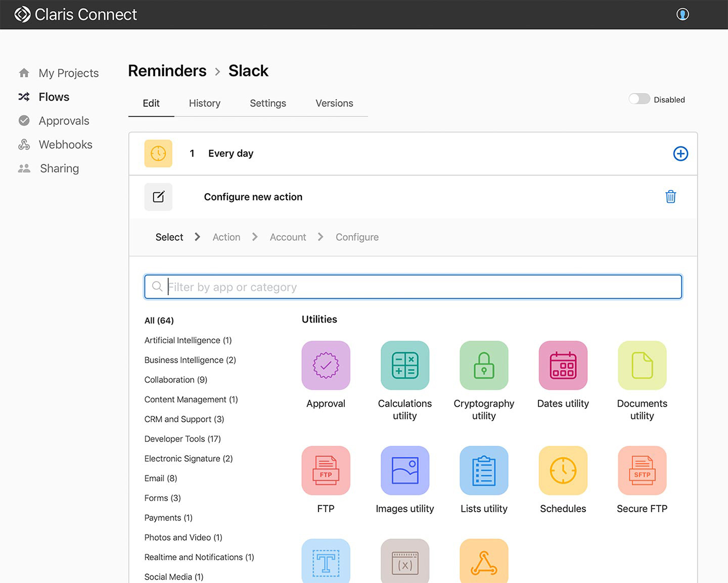Open the Edit tab
728x583 pixels.
pos(151,103)
